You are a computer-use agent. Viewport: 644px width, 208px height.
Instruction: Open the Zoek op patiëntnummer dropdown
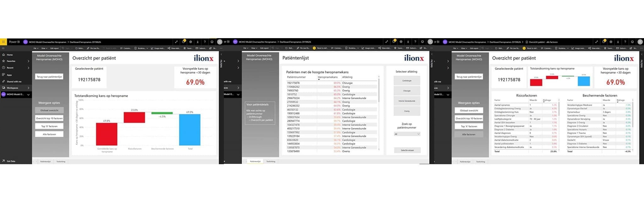407,134
